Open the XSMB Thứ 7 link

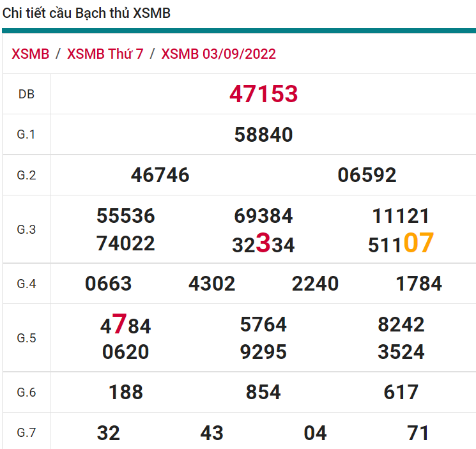point(105,54)
